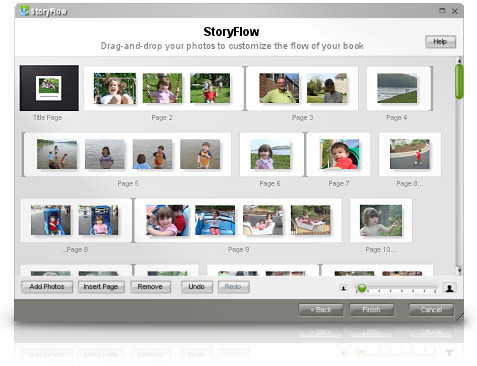Screen dimensions: 477x366
Task: Select group wading in lake photo, Page 5
Action: 57,154
